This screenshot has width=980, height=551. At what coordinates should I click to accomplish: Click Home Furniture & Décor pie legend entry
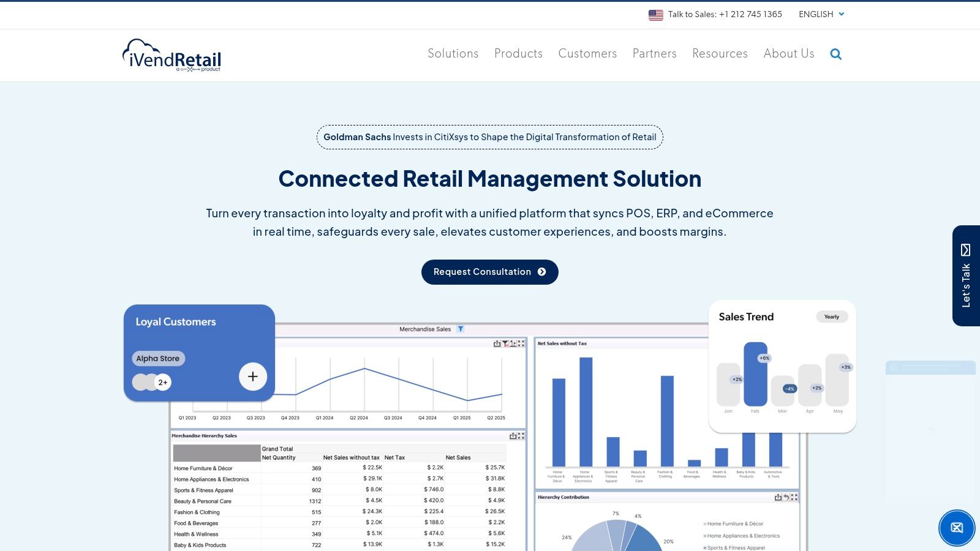733,523
